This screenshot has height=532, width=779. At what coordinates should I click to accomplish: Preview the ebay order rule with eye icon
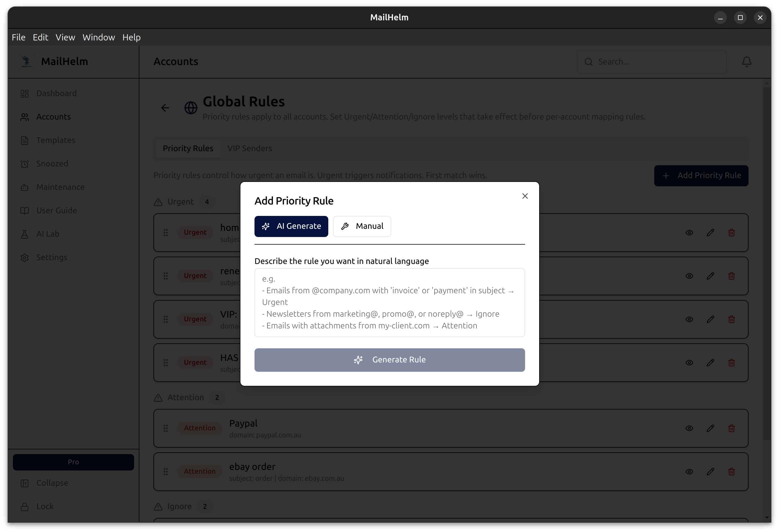689,472
